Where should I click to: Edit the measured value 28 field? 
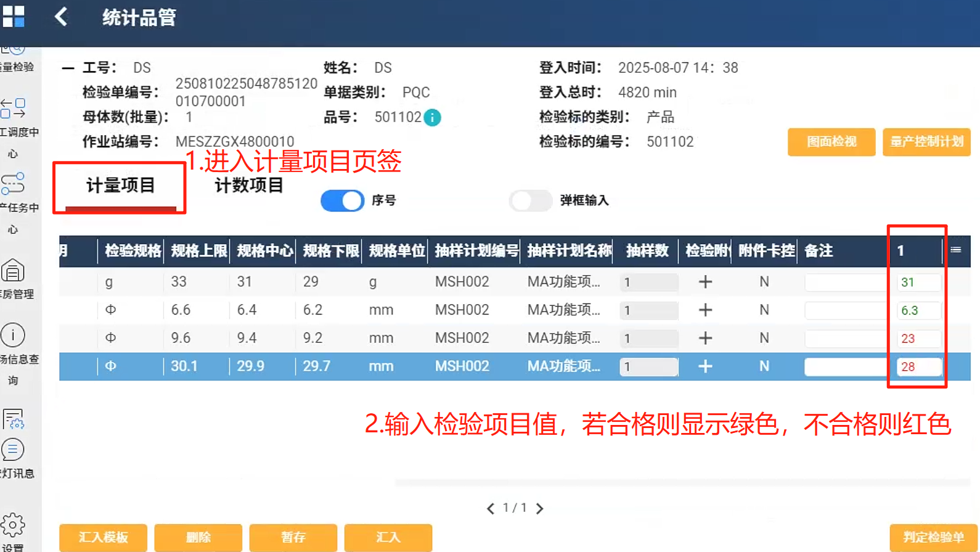click(x=919, y=367)
